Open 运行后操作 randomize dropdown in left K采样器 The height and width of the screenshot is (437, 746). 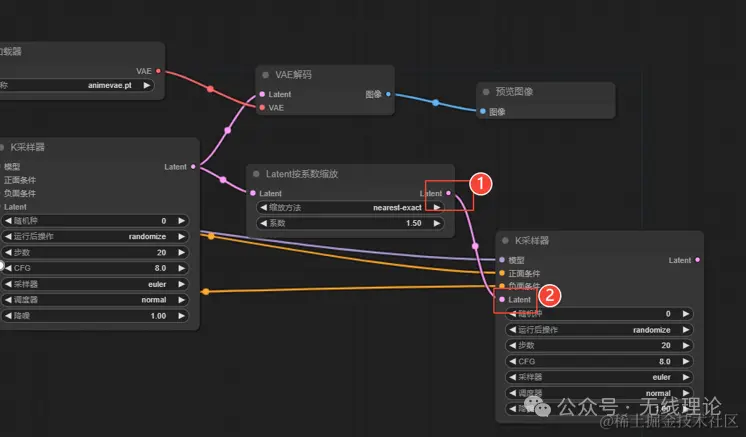pyautogui.click(x=94, y=236)
